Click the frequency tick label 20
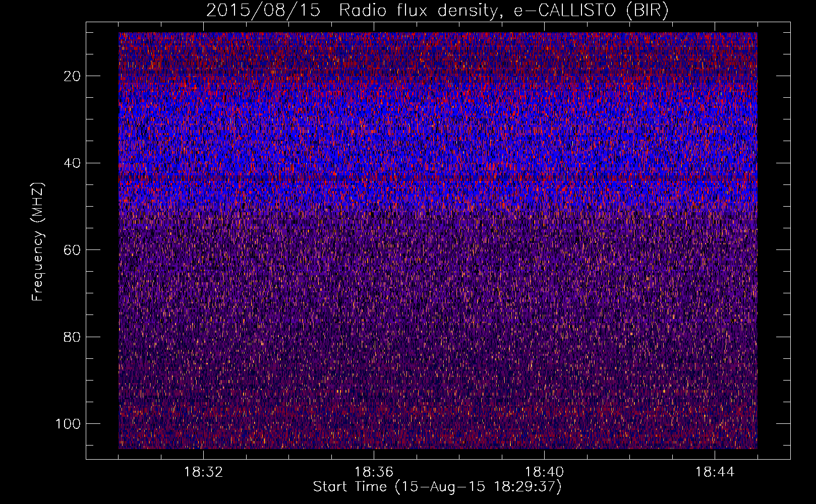Viewport: 816px width, 504px height. 72,76
